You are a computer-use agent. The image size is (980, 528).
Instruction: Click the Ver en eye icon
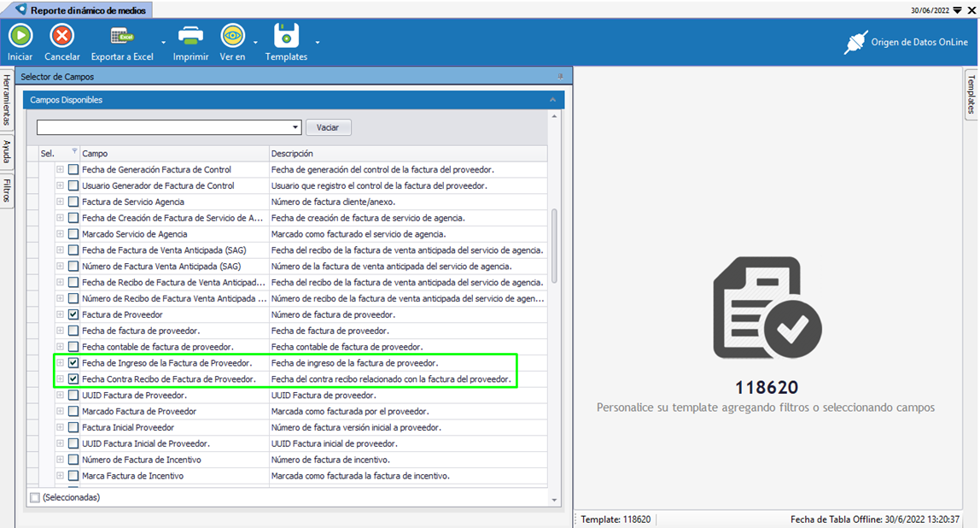click(232, 36)
